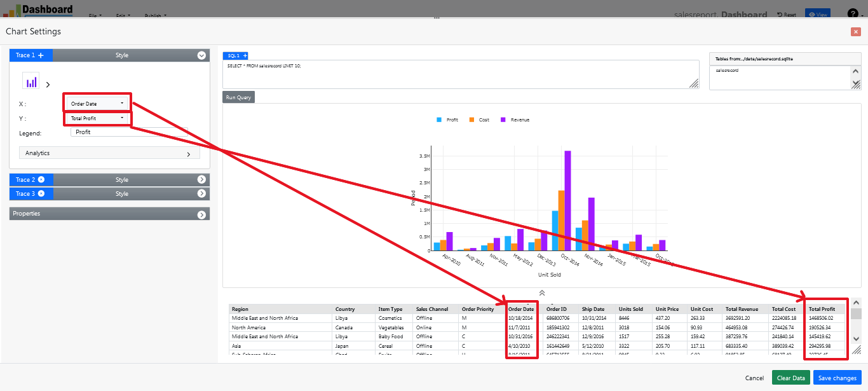Toggle Cost series in chart legend
This screenshot has width=868, height=391.
coord(480,120)
